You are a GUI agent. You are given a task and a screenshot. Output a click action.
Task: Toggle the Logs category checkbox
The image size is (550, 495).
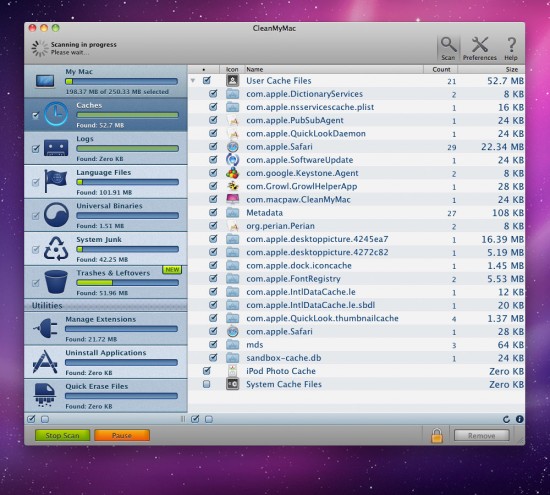coord(35,149)
